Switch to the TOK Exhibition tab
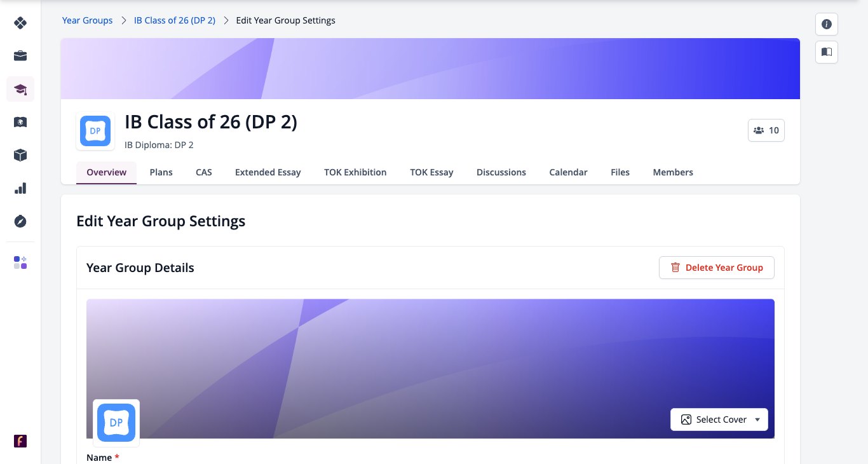The image size is (868, 464). pyautogui.click(x=355, y=172)
